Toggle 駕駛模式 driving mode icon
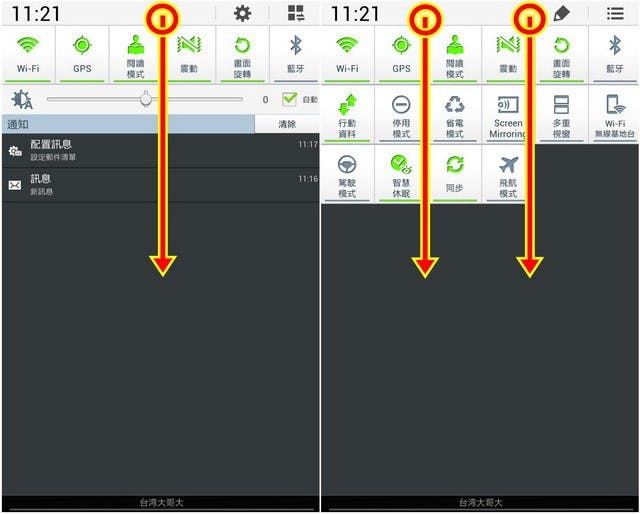The width and height of the screenshot is (640, 514). pyautogui.click(x=347, y=175)
